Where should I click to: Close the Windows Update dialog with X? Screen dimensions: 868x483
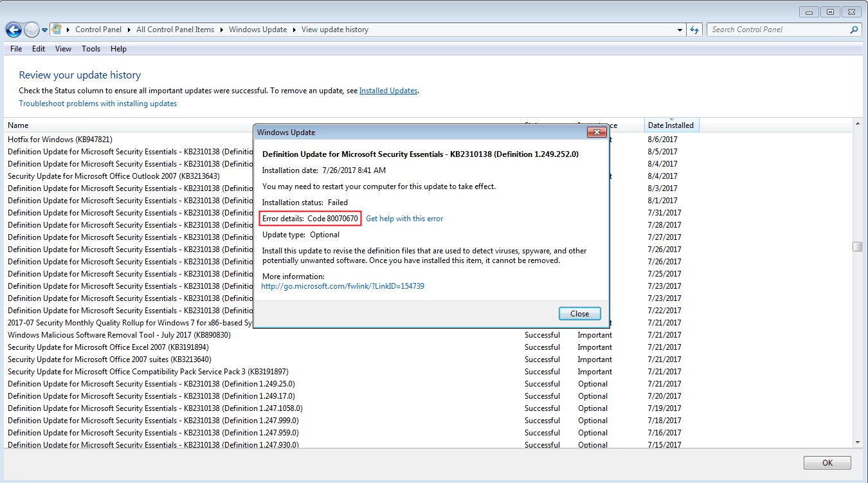[597, 132]
